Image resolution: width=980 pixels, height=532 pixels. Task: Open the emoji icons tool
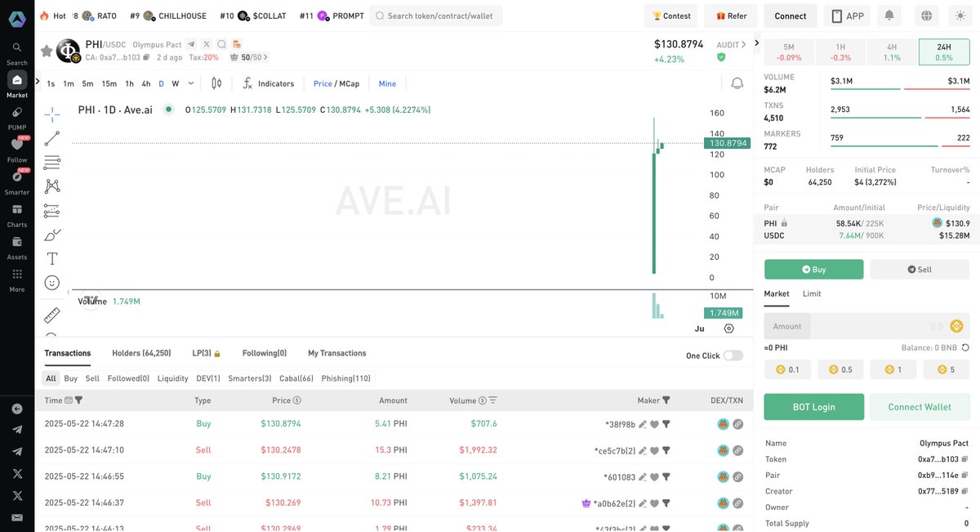tap(51, 283)
